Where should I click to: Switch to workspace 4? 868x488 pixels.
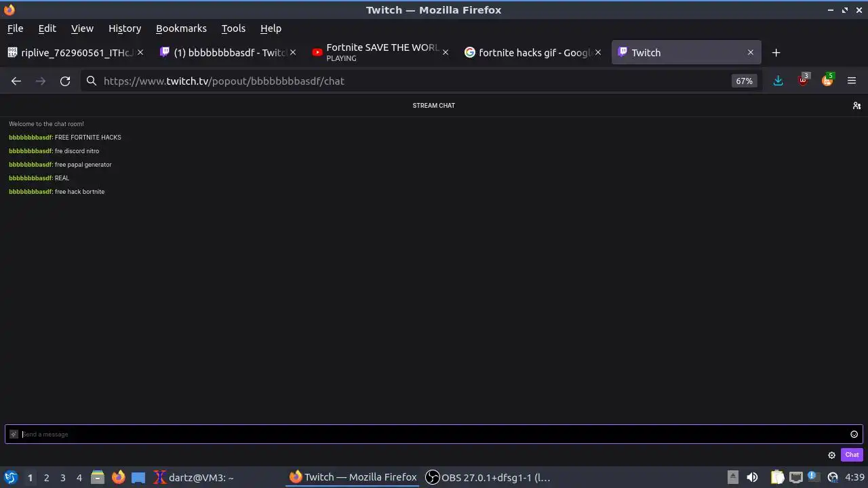pos(79,478)
